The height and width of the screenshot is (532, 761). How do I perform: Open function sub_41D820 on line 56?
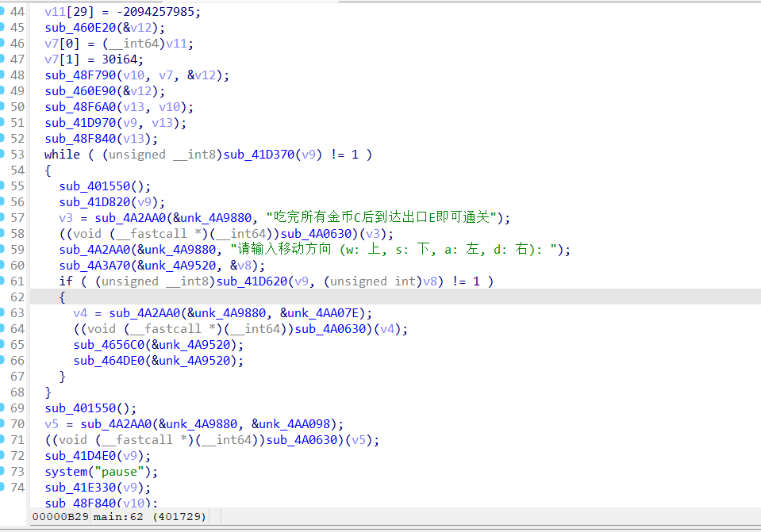(x=94, y=201)
